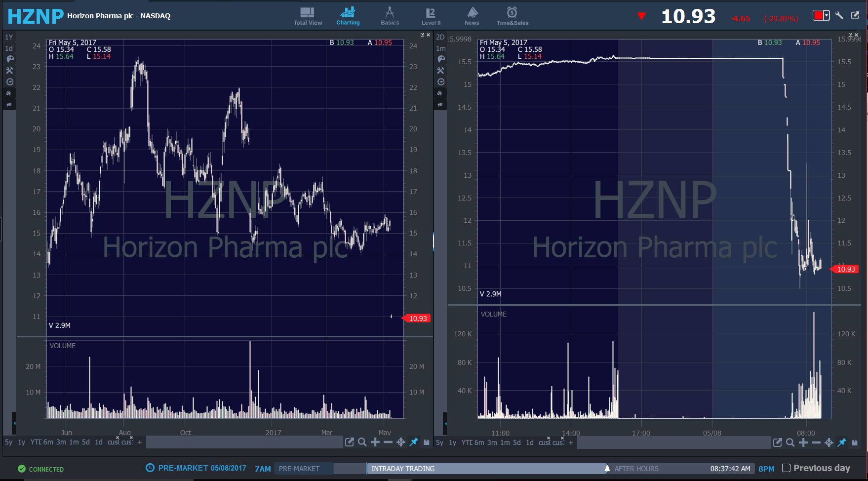This screenshot has height=481, width=868.
Task: Select 1d range under right chart
Action: [529, 442]
